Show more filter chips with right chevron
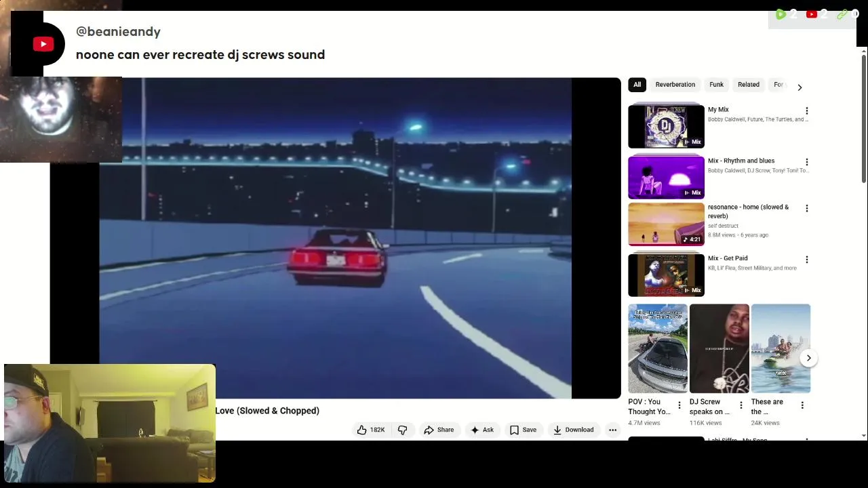The height and width of the screenshot is (488, 868). click(800, 87)
